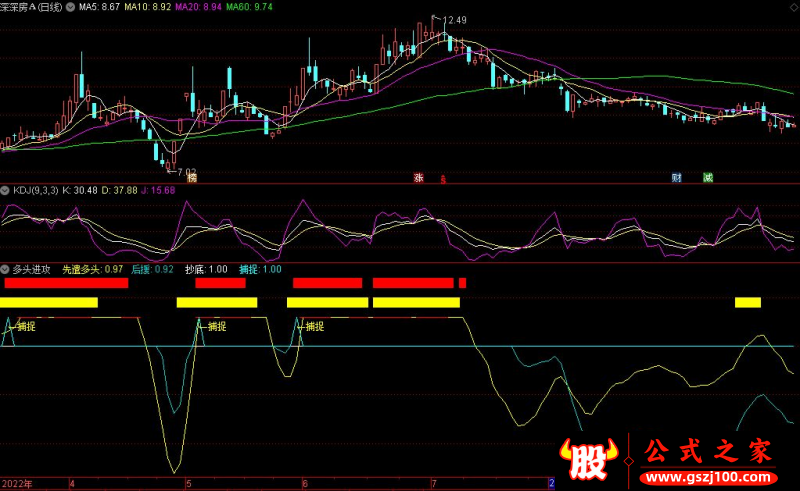800x491 pixels.
Task: Click the green 减 marker icon
Action: click(x=708, y=177)
